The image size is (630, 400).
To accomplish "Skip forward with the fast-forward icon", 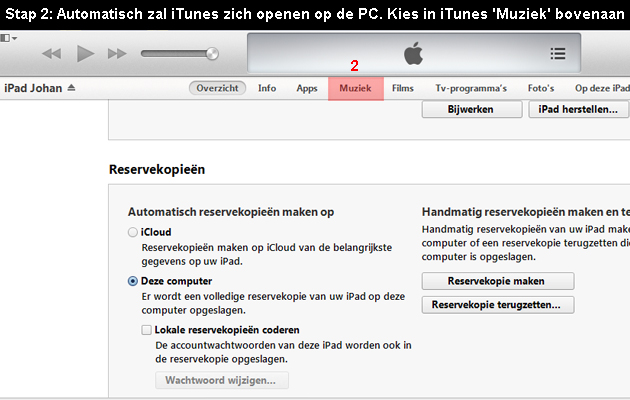I will (x=117, y=53).
